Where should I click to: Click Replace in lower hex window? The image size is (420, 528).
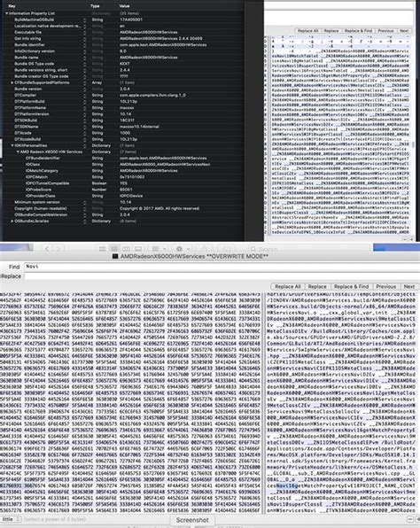point(317,286)
